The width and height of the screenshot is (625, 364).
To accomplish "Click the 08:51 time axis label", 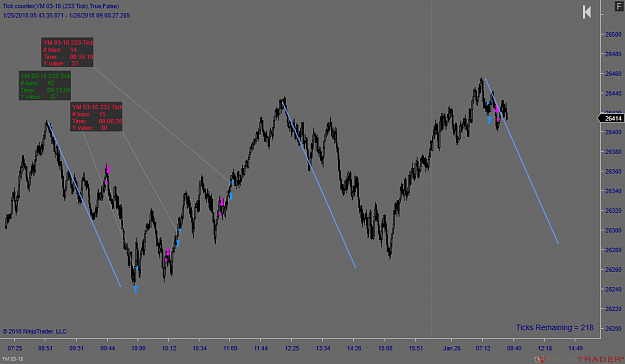I will (45, 348).
